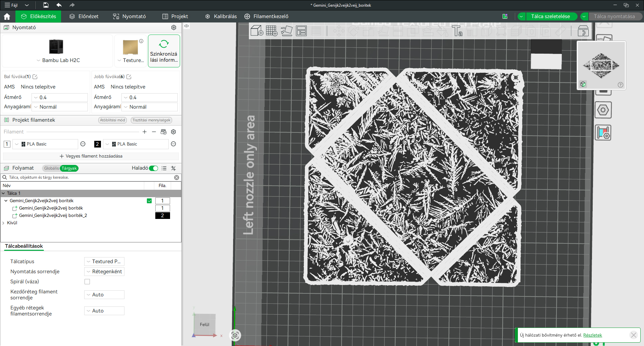
Task: Remove filament with minus icon
Action: pyautogui.click(x=154, y=132)
